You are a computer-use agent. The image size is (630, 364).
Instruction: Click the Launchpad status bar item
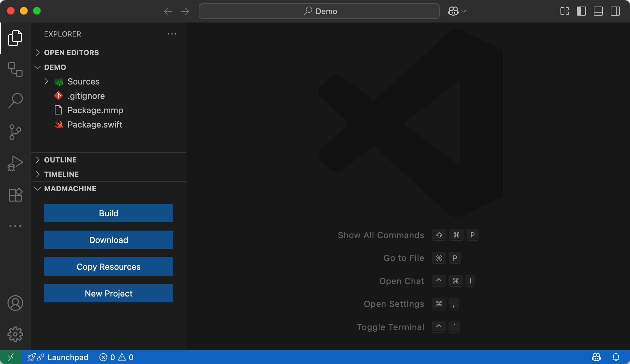pos(58,357)
